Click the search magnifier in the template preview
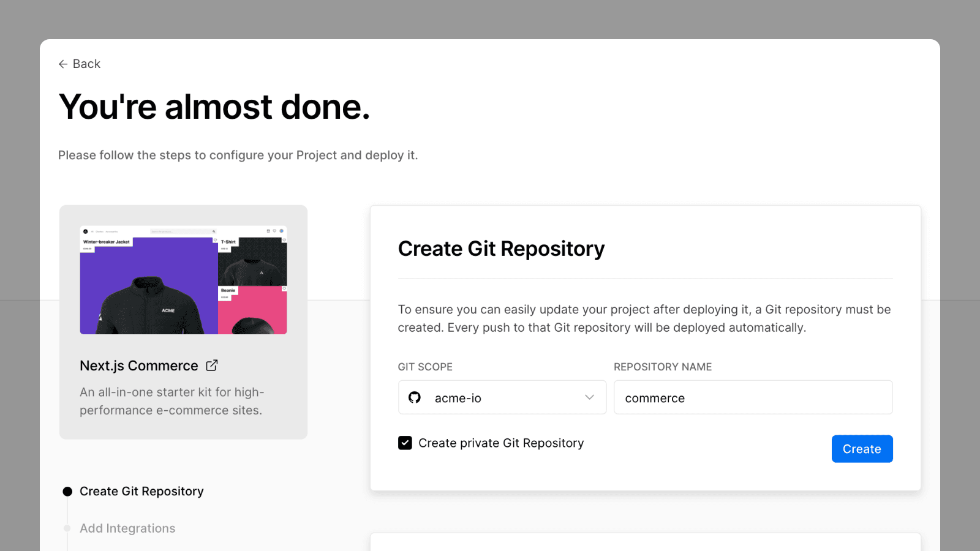Viewport: 980px width, 551px height. [214, 231]
